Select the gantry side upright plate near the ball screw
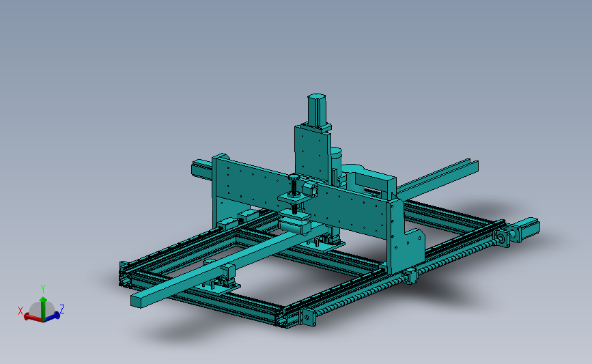Screen dimensions: 592x364 [x=404, y=236]
